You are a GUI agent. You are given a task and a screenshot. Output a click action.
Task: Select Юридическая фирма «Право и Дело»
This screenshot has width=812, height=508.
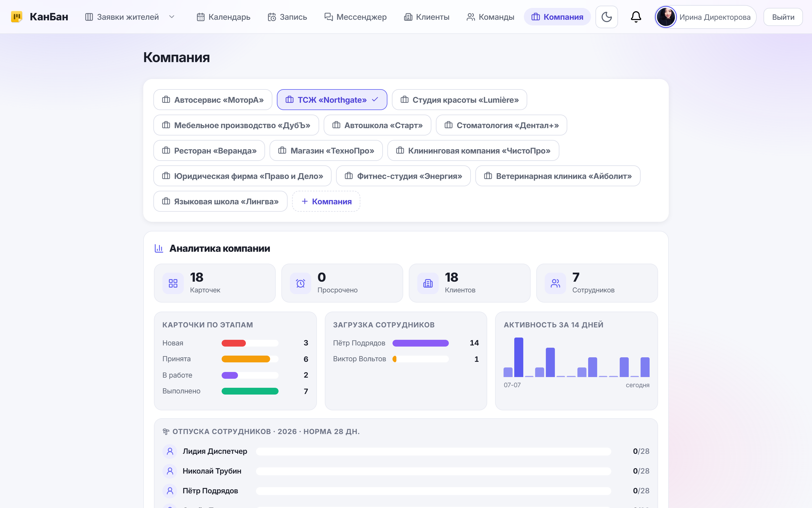[242, 176]
